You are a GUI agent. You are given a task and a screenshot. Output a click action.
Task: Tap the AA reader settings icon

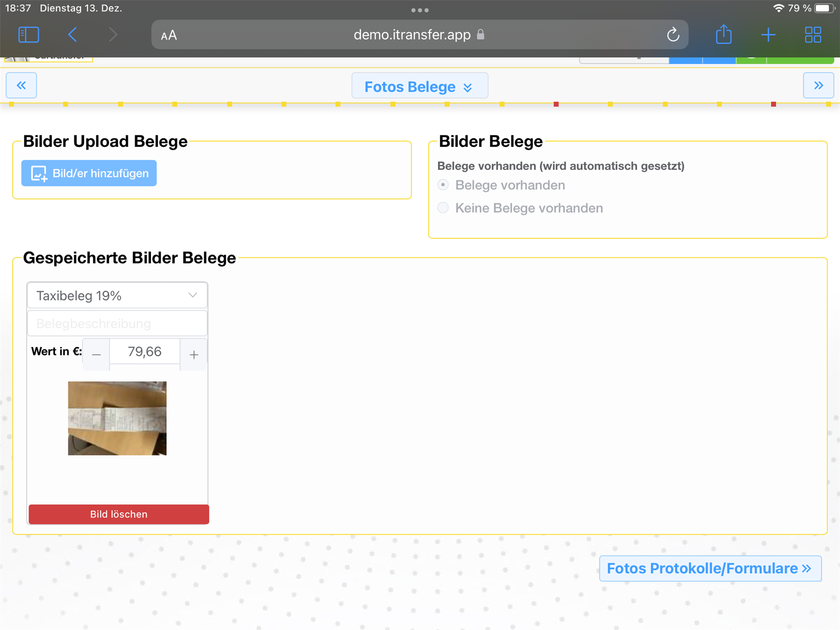(169, 35)
